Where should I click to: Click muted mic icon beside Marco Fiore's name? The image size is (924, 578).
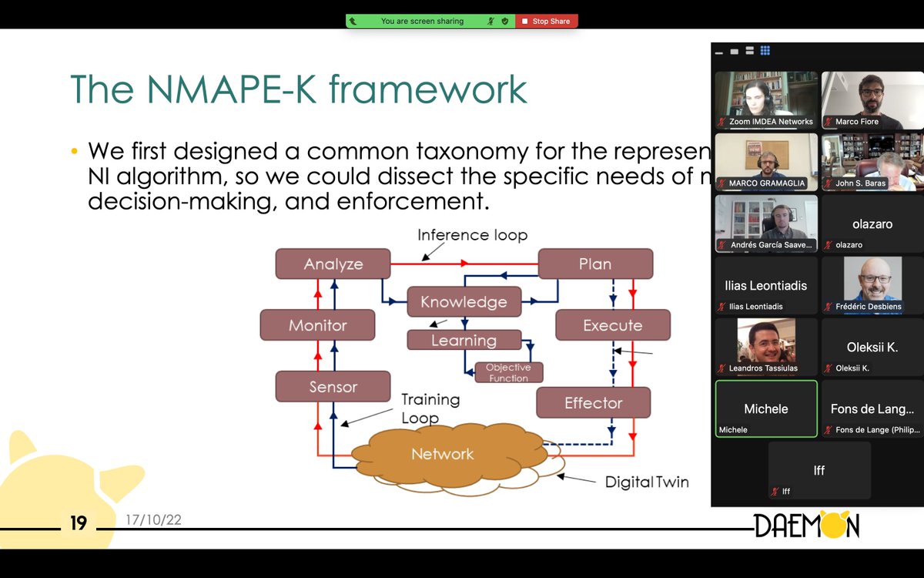click(829, 122)
